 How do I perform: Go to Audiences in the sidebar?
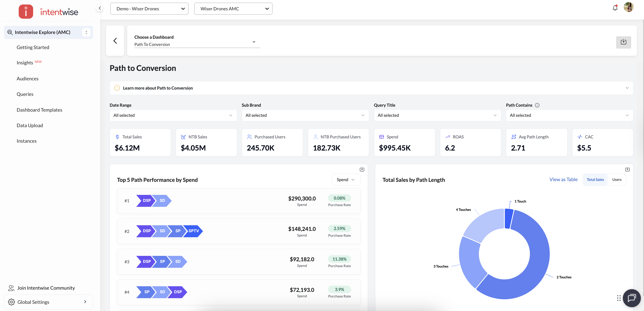(27, 79)
